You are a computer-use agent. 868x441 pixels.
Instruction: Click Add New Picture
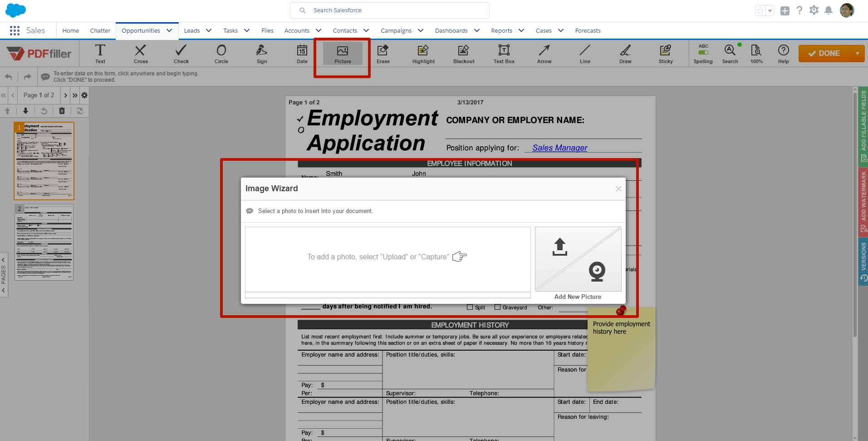[578, 297]
